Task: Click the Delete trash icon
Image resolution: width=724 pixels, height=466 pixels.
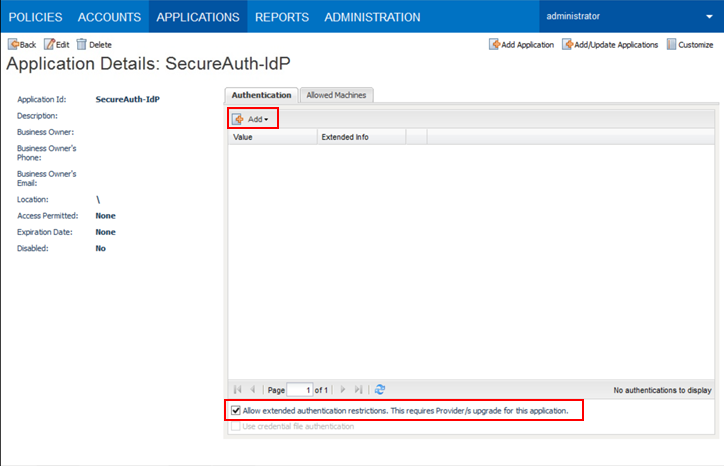Action: [82, 45]
